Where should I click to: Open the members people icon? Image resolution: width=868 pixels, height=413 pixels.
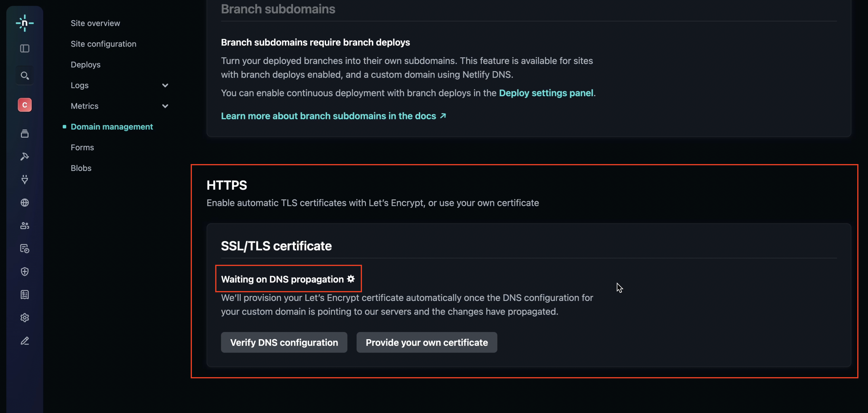pyautogui.click(x=25, y=225)
